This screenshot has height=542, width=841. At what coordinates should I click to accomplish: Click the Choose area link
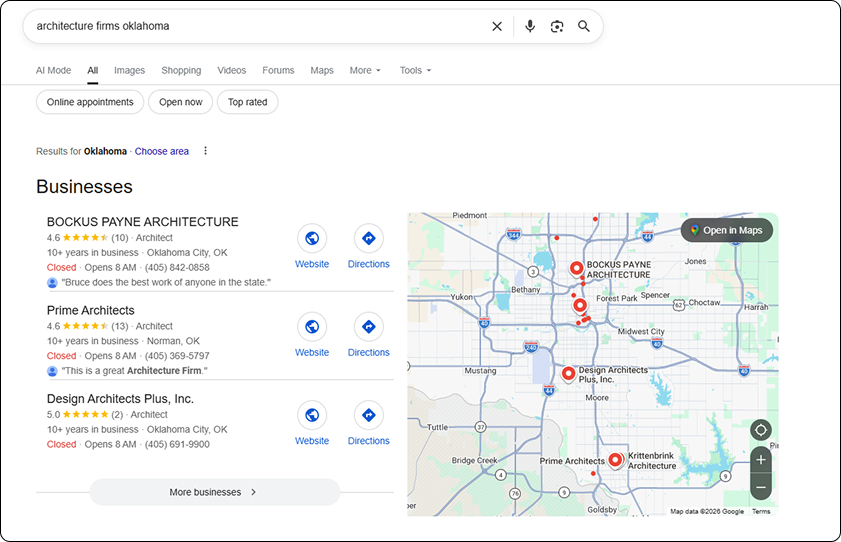161,151
